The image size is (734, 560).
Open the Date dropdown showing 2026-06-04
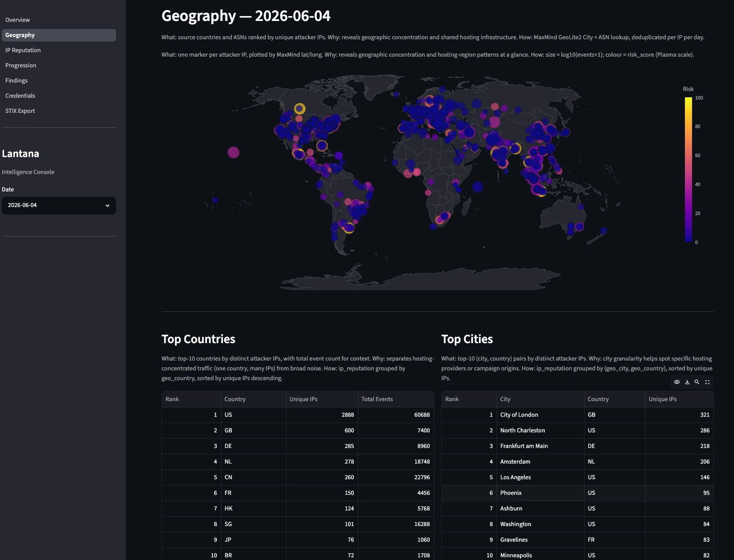[x=59, y=205]
